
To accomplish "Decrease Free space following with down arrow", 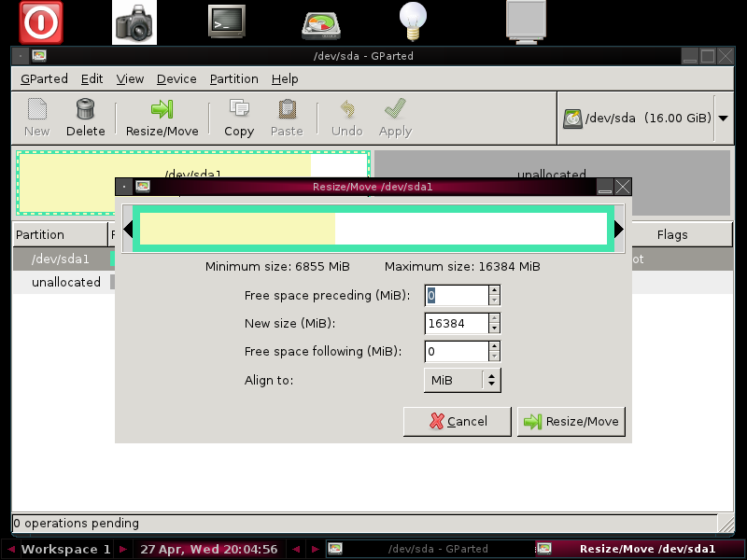I will coord(494,357).
